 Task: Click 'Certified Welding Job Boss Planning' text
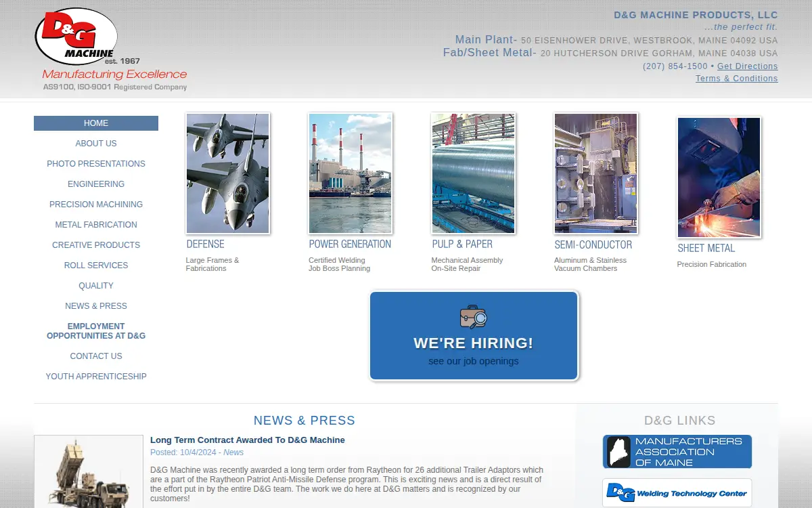[340, 264]
